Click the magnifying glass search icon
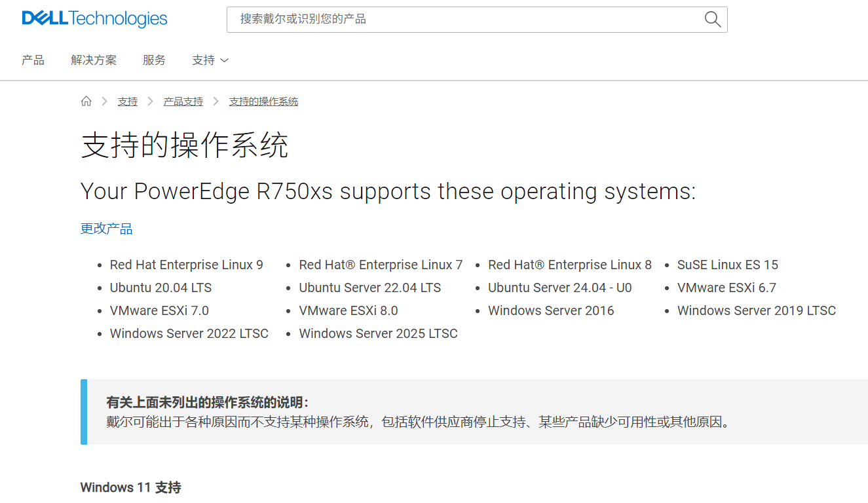The width and height of the screenshot is (868, 503). pos(712,19)
